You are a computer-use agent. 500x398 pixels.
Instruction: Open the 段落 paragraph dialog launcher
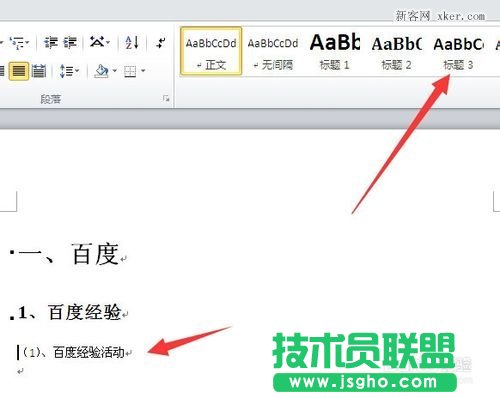coord(166,99)
